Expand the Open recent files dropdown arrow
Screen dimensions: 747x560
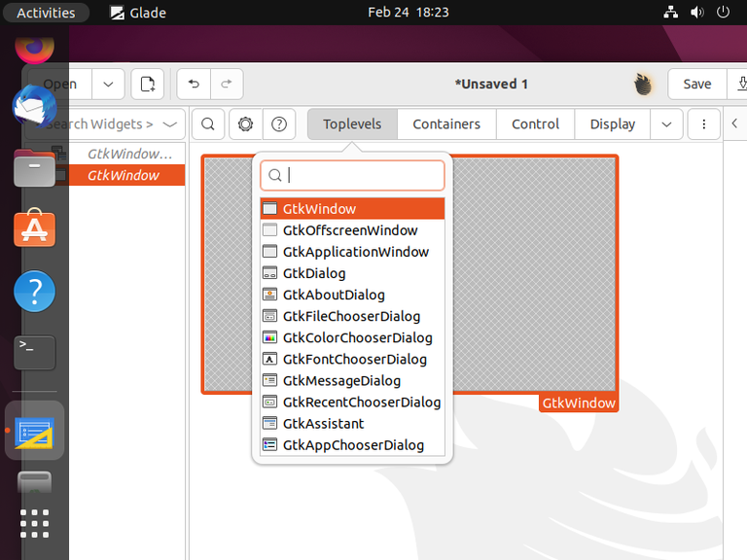[x=108, y=85]
